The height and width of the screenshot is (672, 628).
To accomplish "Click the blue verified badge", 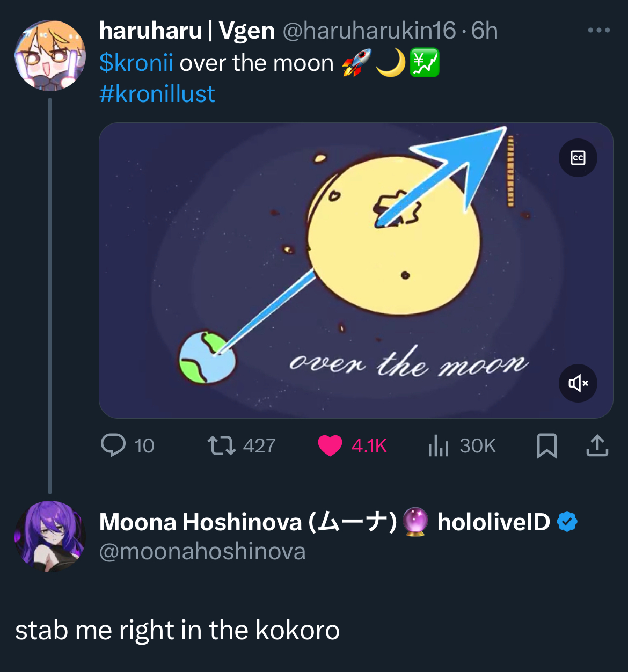I will tap(567, 522).
